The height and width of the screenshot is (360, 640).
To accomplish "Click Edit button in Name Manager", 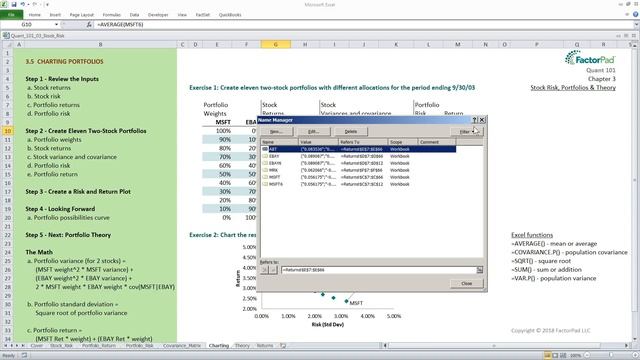I will pyautogui.click(x=313, y=131).
